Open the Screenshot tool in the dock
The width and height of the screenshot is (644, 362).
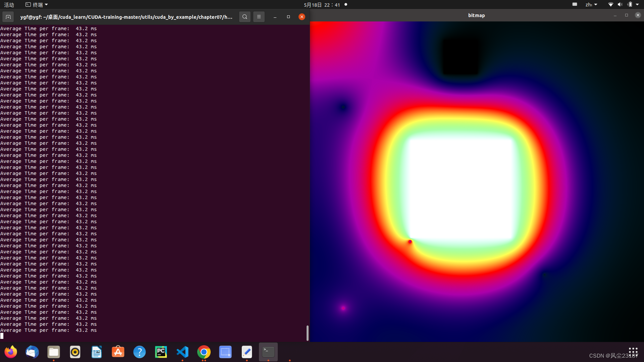click(225, 352)
